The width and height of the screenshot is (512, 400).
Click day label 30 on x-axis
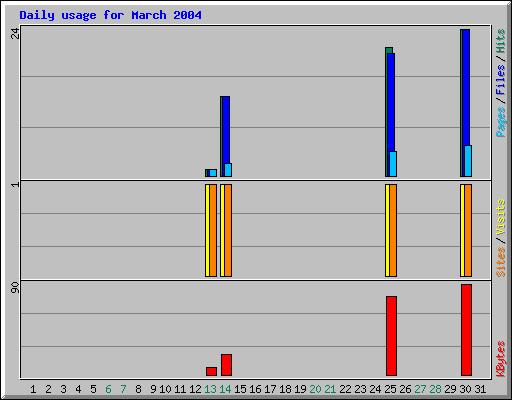[465, 389]
